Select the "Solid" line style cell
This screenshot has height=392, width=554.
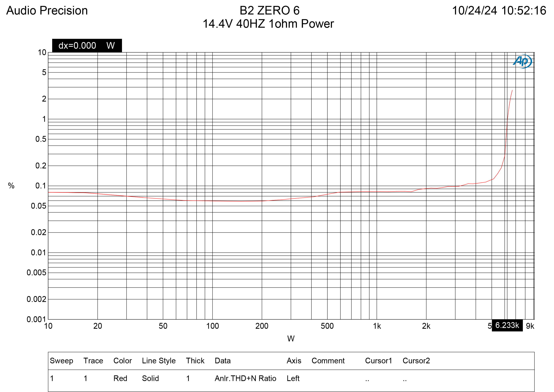tap(151, 378)
